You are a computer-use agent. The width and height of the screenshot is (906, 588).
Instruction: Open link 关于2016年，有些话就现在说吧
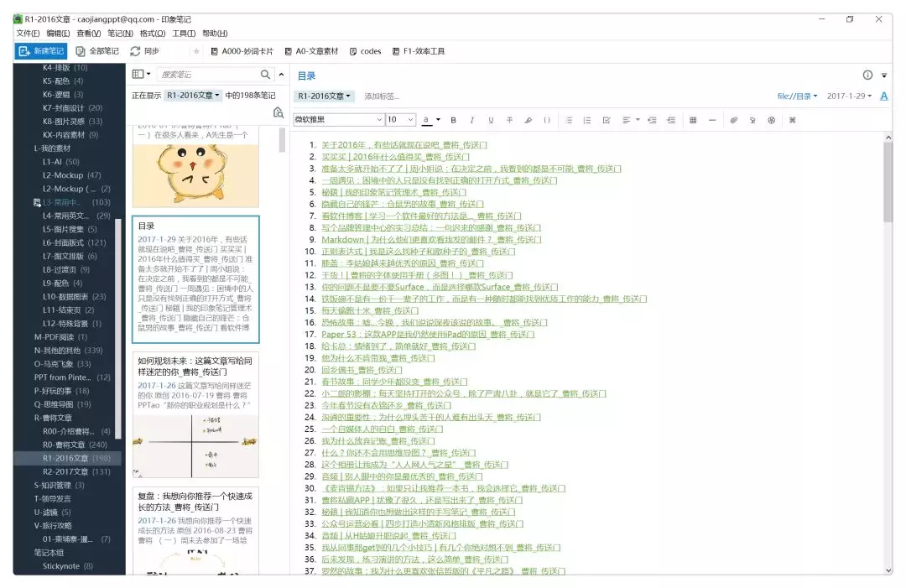point(404,145)
